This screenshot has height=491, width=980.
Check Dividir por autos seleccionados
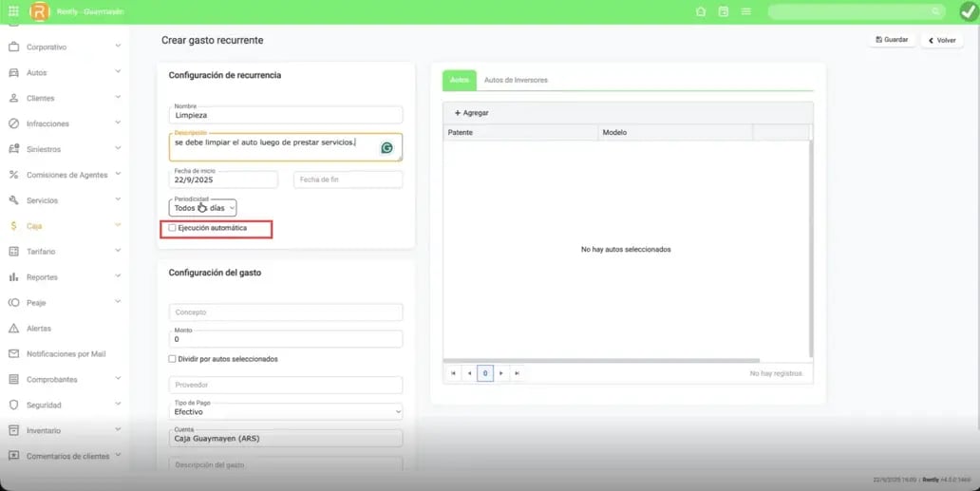pos(172,359)
